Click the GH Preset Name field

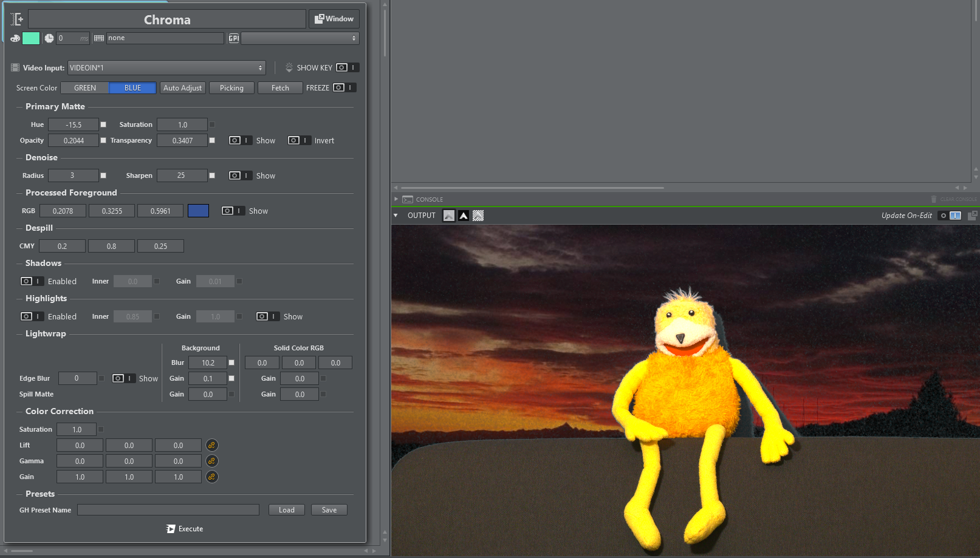tap(168, 510)
